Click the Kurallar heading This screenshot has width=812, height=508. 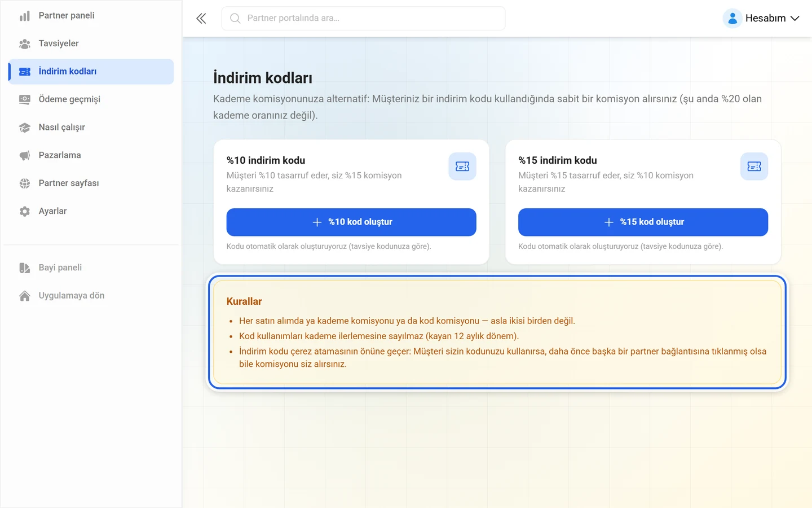click(244, 301)
